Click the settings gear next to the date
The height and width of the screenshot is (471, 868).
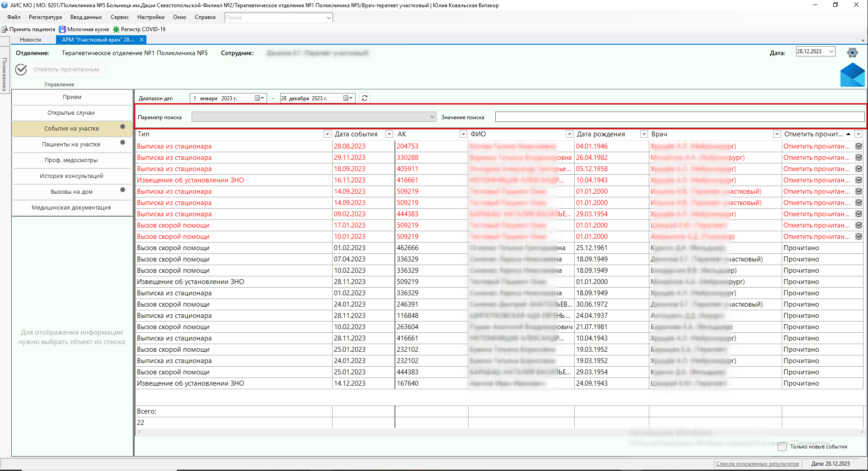pos(852,53)
